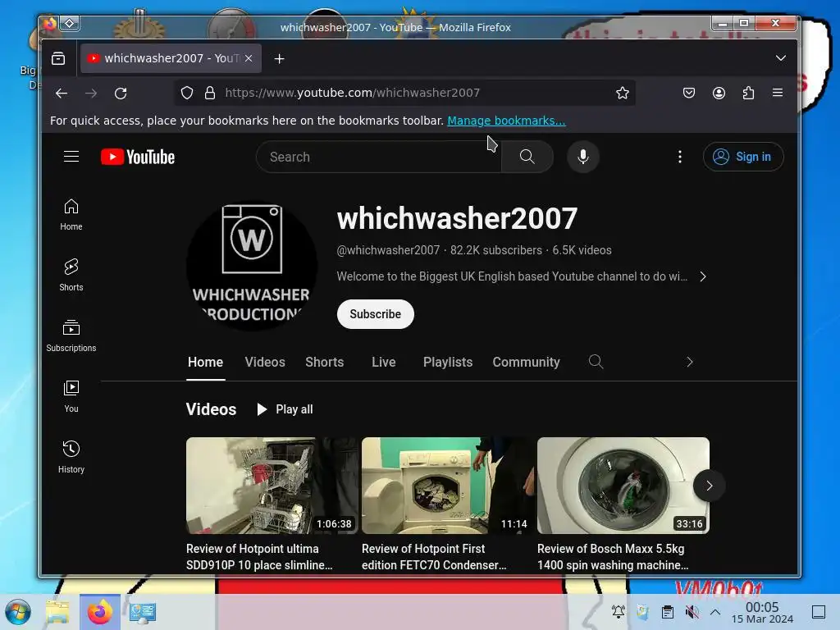Show next videos in carousel
This screenshot has height=630, width=840.
coord(710,486)
